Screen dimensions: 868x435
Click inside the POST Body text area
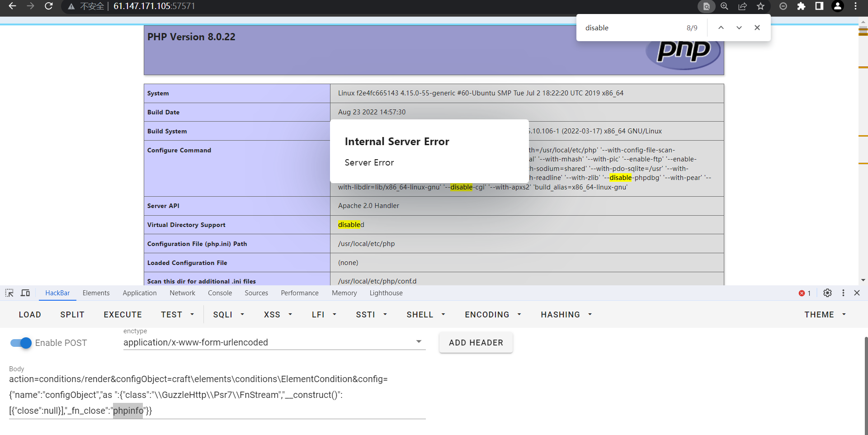pos(217,395)
